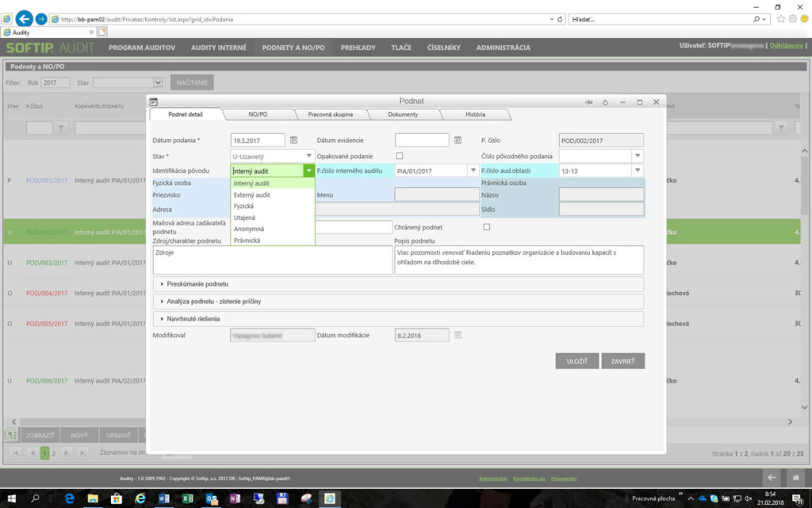
Task: Open calendar beside Dátum modifikácie
Action: tap(458, 334)
